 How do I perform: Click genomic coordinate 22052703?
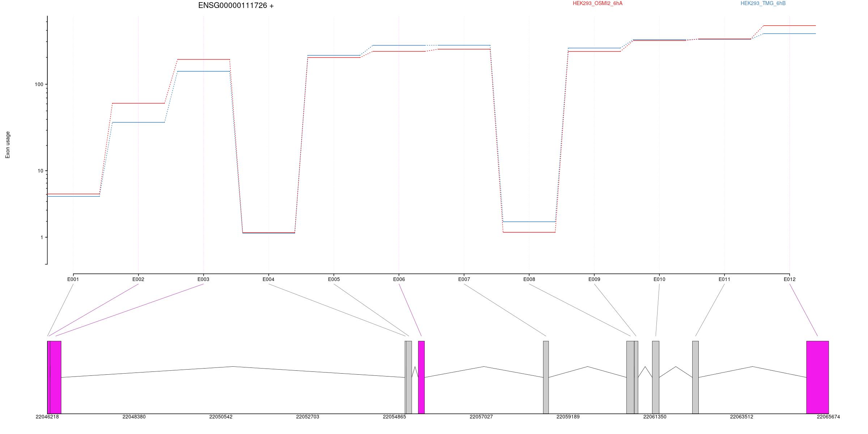pos(308,417)
